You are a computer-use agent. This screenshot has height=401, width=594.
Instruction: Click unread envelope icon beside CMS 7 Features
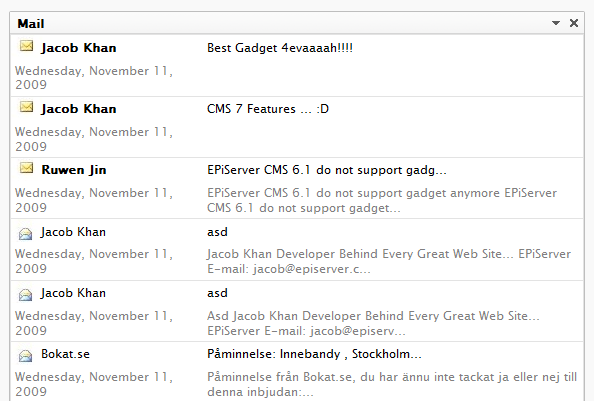[x=26, y=107]
